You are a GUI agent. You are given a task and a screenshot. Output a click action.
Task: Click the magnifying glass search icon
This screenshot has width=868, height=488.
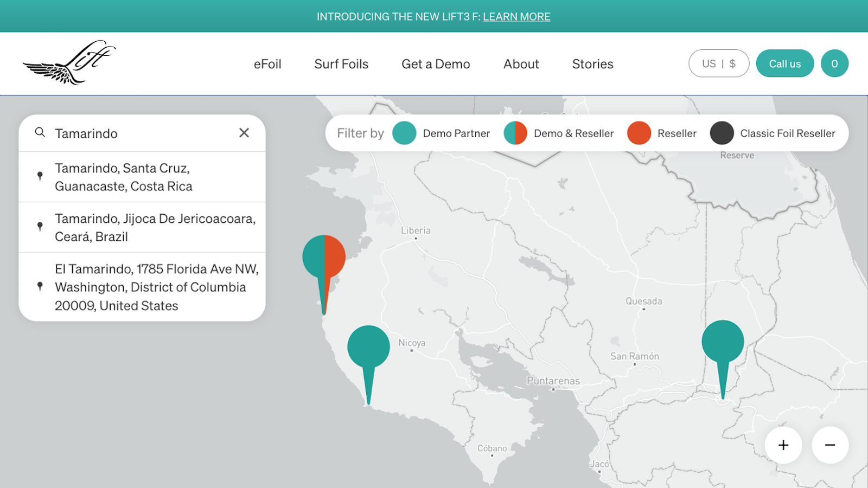(40, 133)
